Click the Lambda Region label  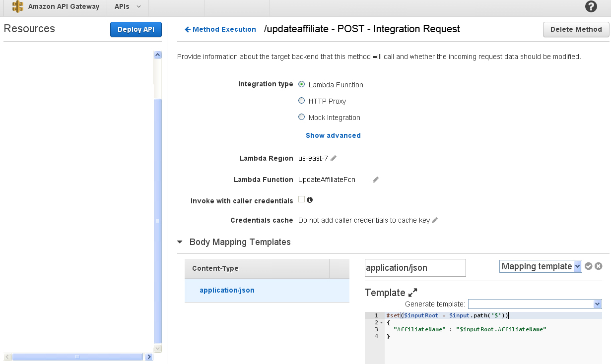point(267,158)
